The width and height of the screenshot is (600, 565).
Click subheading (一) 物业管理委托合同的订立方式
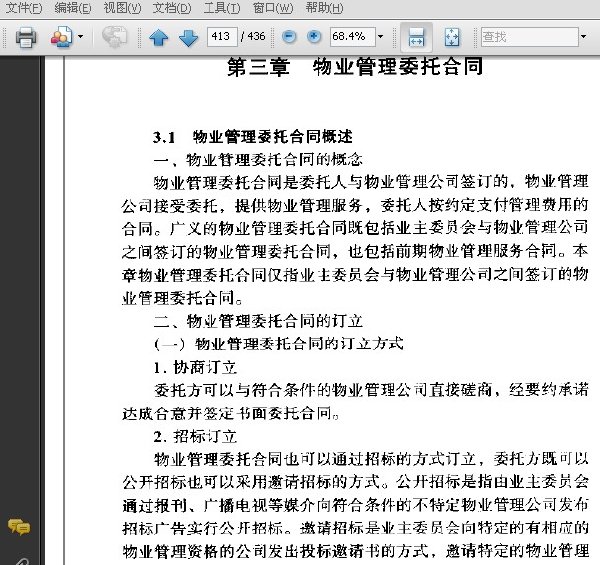point(279,344)
